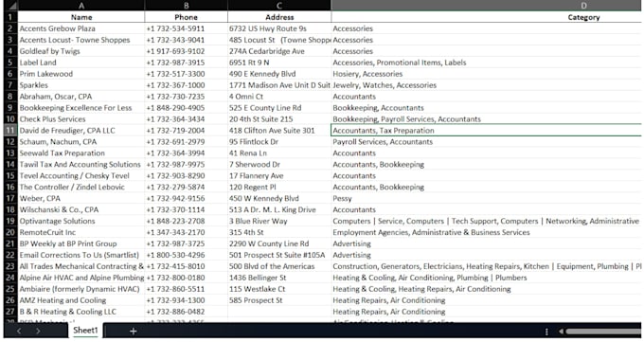Select cell Goldleaf by Twigs
The width and height of the screenshot is (644, 342).
click(81, 51)
